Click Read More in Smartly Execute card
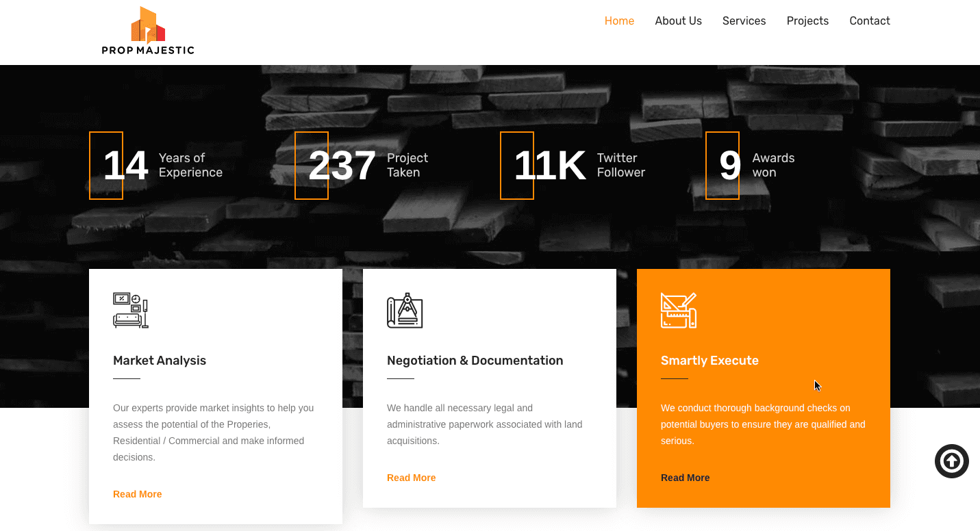This screenshot has width=980, height=531. [x=685, y=478]
